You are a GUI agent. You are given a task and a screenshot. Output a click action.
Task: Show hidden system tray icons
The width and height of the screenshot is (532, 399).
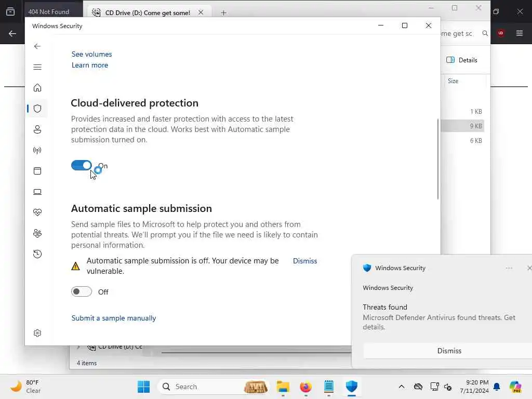click(x=402, y=387)
